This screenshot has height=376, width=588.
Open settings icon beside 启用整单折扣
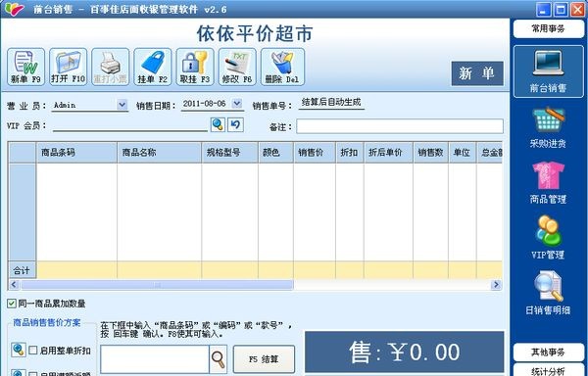click(x=19, y=351)
